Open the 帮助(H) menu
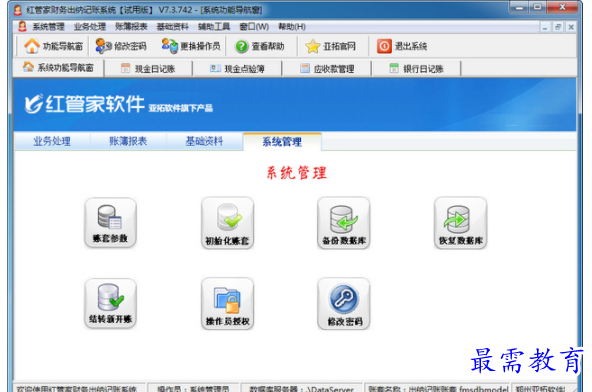Viewport: 592px width, 392px height. [292, 27]
